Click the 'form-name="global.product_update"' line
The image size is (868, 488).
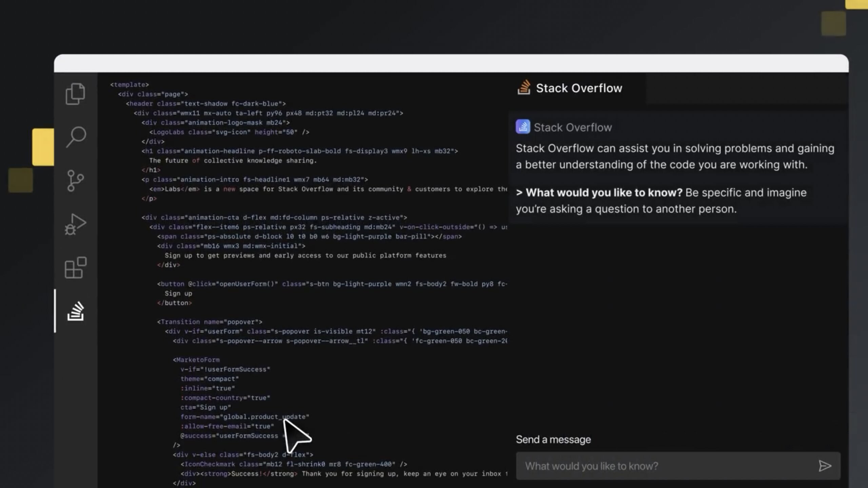(245, 417)
